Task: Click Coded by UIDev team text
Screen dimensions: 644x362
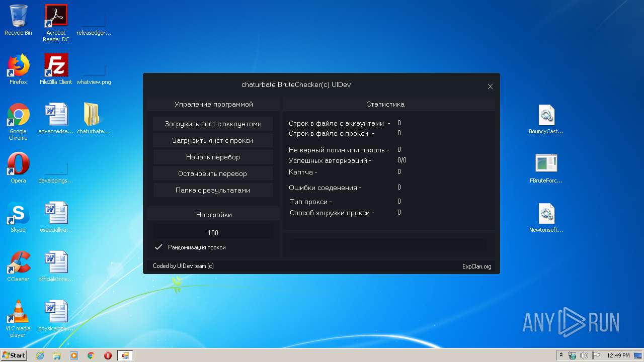Action: coord(183,266)
